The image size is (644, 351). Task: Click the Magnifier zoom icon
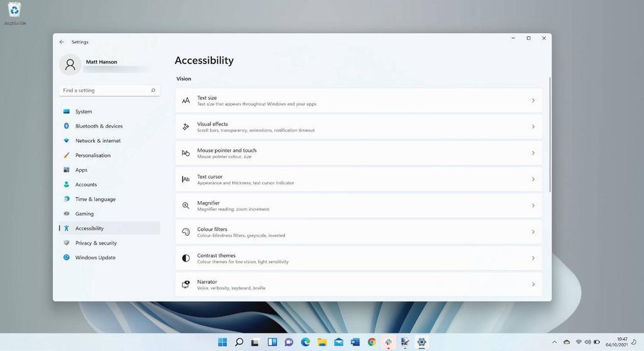[186, 206]
